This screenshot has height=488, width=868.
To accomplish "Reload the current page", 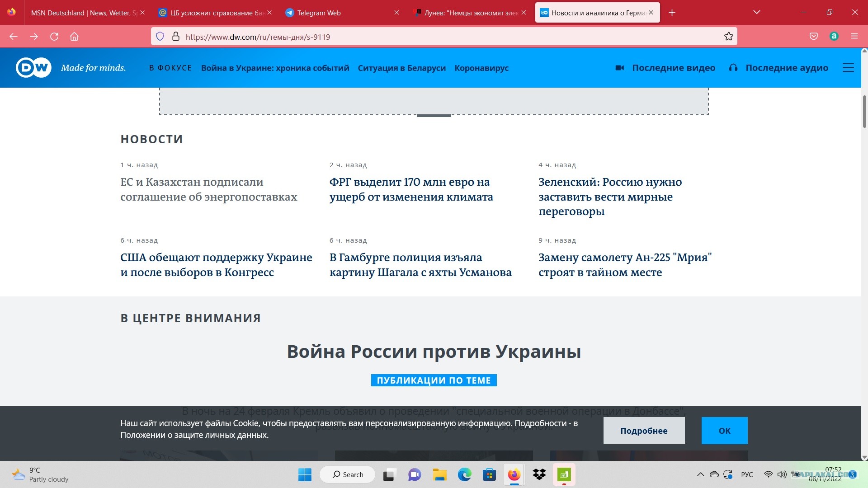I will pos(54,37).
